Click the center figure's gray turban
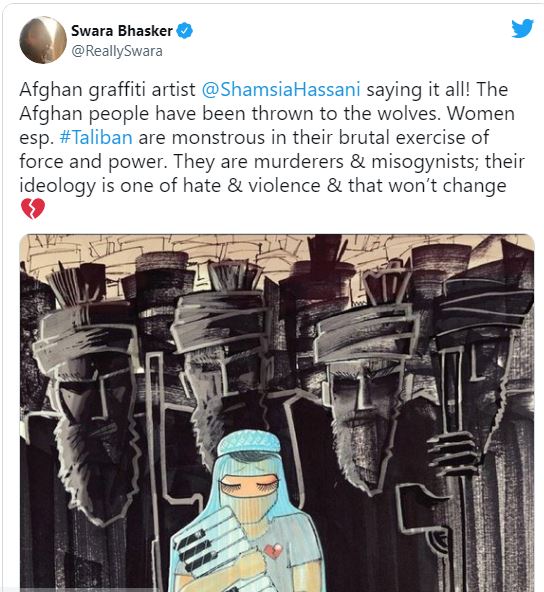 click(223, 321)
